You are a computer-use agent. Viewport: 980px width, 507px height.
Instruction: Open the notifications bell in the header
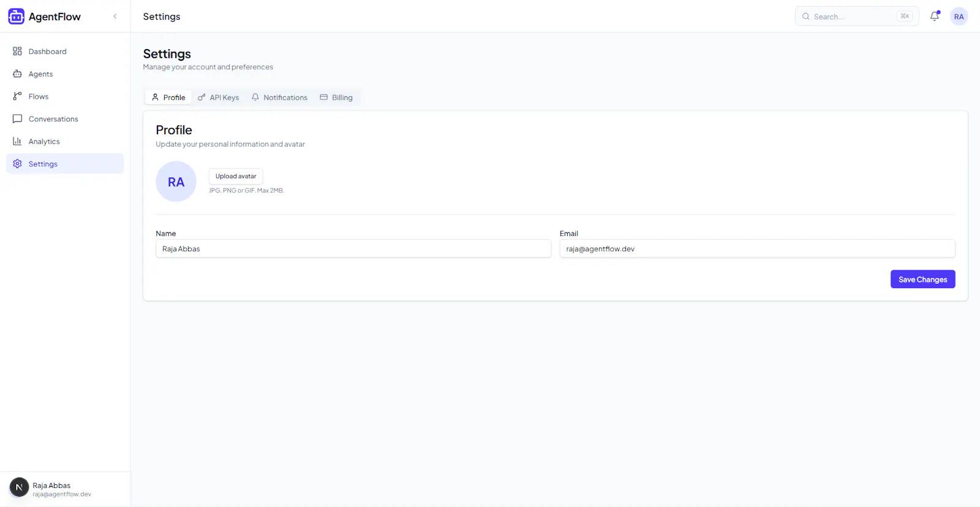[x=935, y=17]
